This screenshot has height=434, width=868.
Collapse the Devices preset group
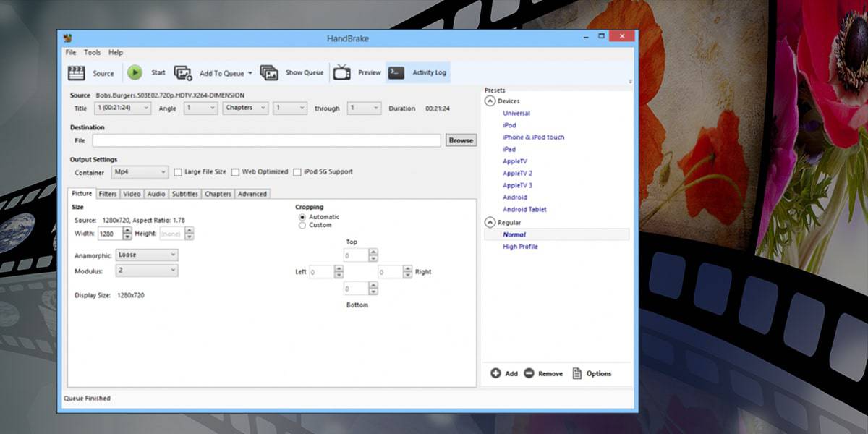pyautogui.click(x=490, y=101)
